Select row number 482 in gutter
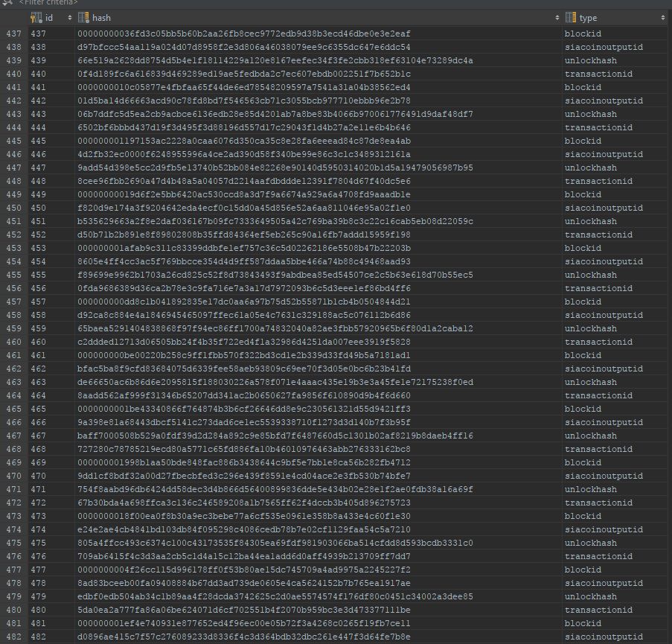The height and width of the screenshot is (644, 672). pos(13,637)
